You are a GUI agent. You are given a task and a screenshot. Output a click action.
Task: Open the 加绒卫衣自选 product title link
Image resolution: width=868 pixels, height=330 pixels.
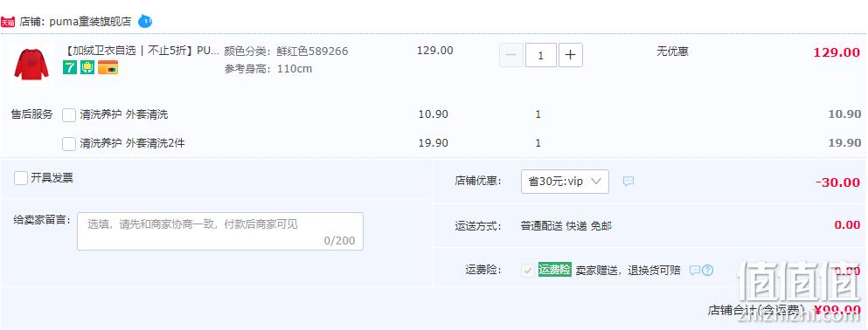tap(142, 51)
